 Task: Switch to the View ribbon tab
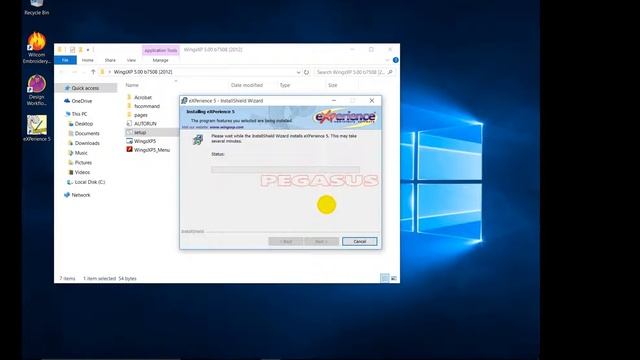(131, 60)
